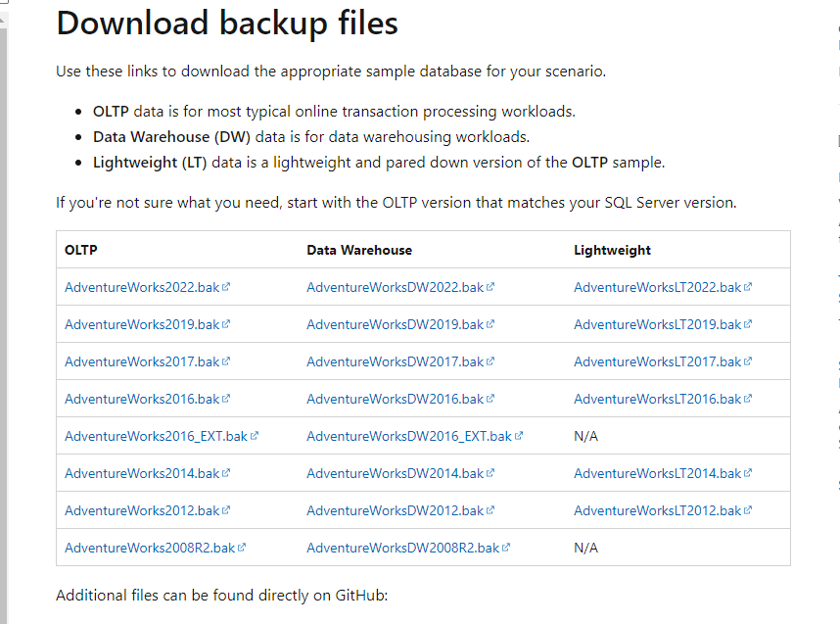Viewport: 840px width, 624px height.
Task: Click external-link icon beside AdventureWorks2022.bak
Action: pos(226,287)
